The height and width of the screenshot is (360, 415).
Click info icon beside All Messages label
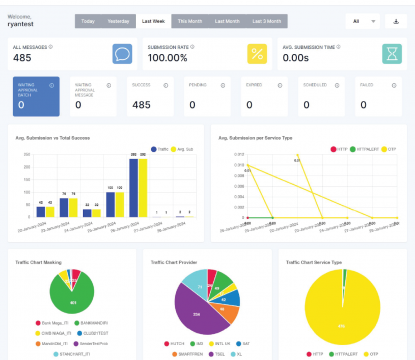pos(51,47)
